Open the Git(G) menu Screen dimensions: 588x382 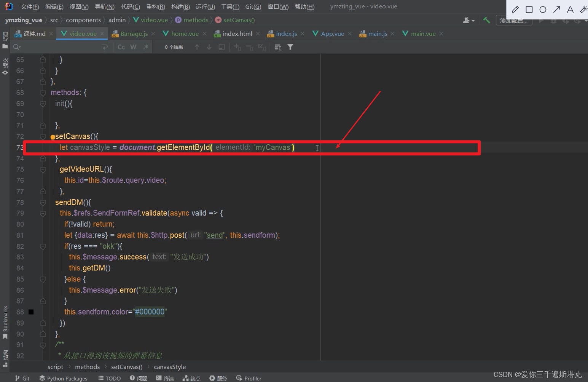pyautogui.click(x=253, y=6)
